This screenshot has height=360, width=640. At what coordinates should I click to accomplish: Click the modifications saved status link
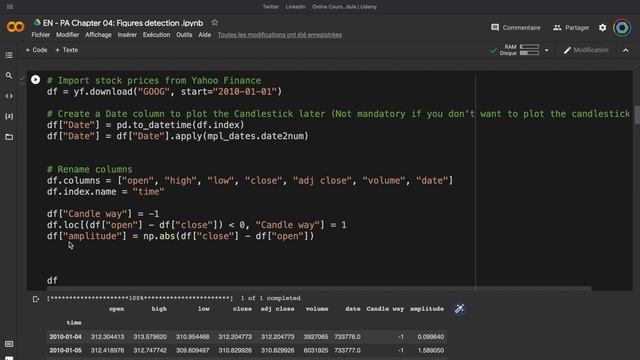(x=280, y=35)
